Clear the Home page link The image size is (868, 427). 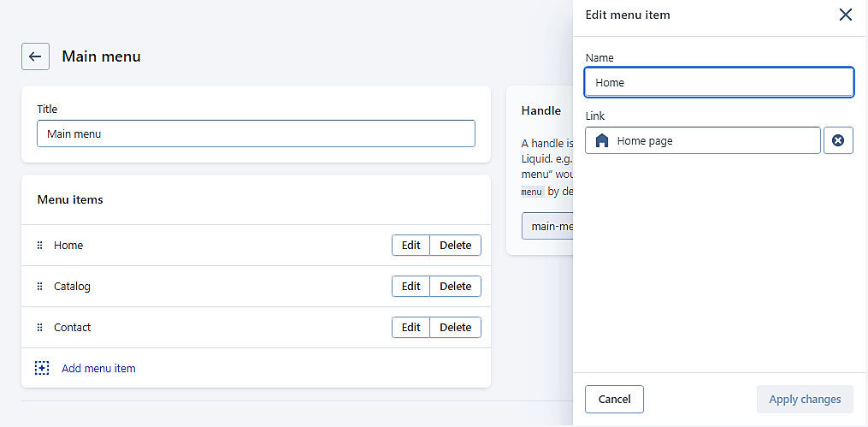pyautogui.click(x=838, y=140)
